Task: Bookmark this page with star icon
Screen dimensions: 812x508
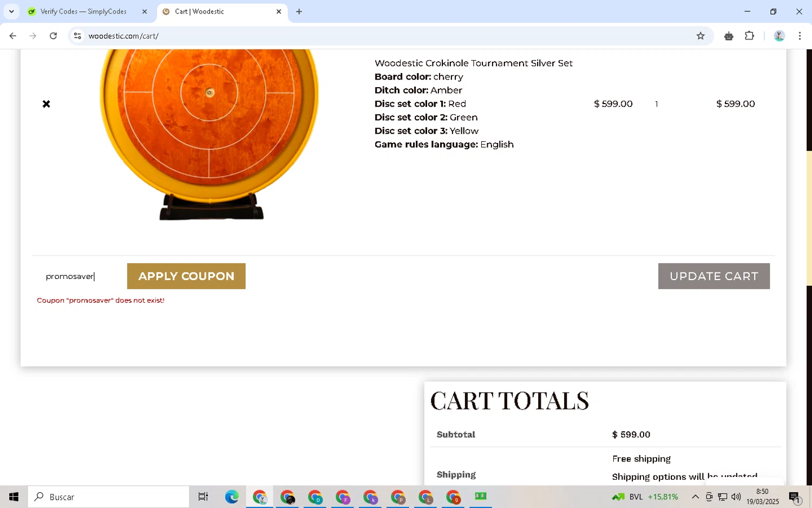Action: click(700, 36)
